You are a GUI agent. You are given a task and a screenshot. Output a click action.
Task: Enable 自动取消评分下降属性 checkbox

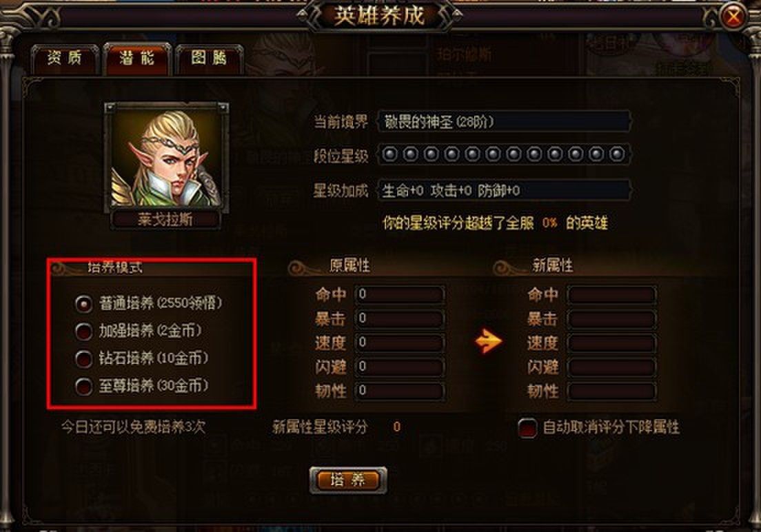click(527, 428)
